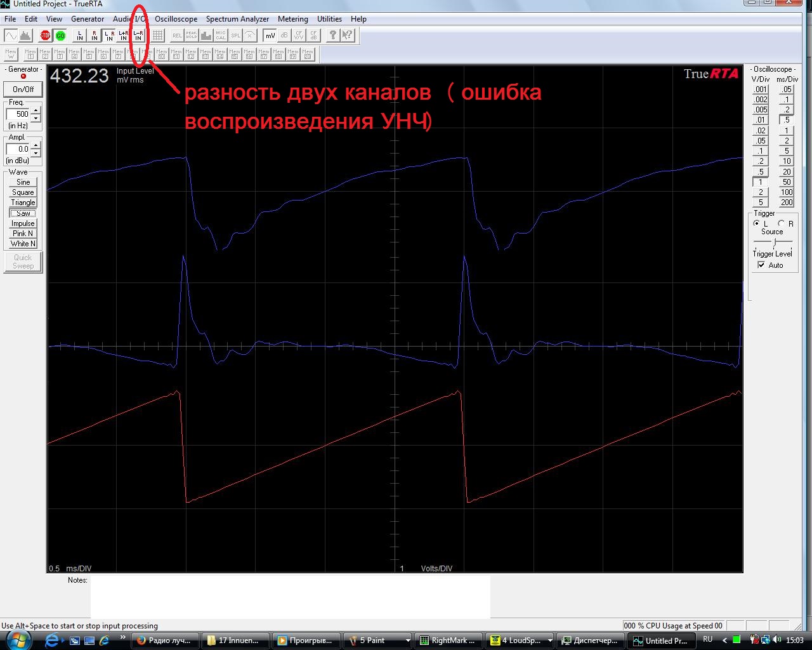This screenshot has width=812, height=650.
Task: Open the Oscilloscope menu
Action: pyautogui.click(x=176, y=19)
